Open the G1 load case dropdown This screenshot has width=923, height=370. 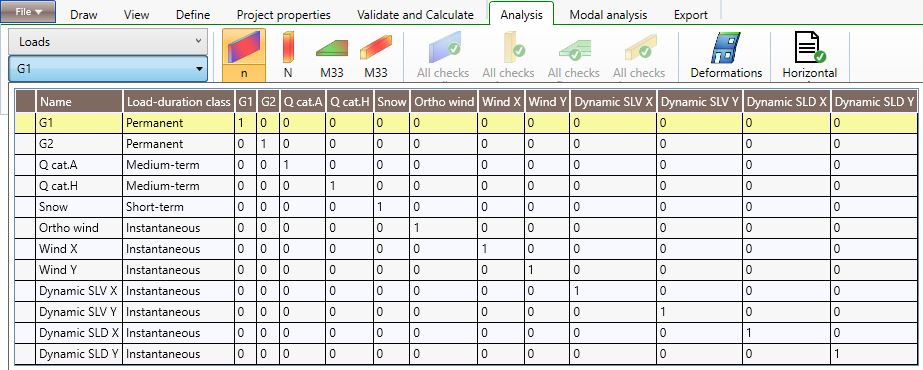coord(108,69)
